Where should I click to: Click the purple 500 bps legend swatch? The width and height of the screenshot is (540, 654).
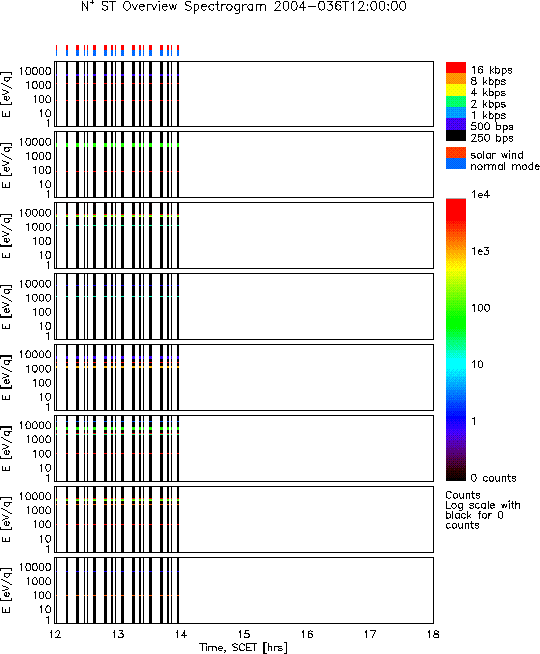pos(456,124)
